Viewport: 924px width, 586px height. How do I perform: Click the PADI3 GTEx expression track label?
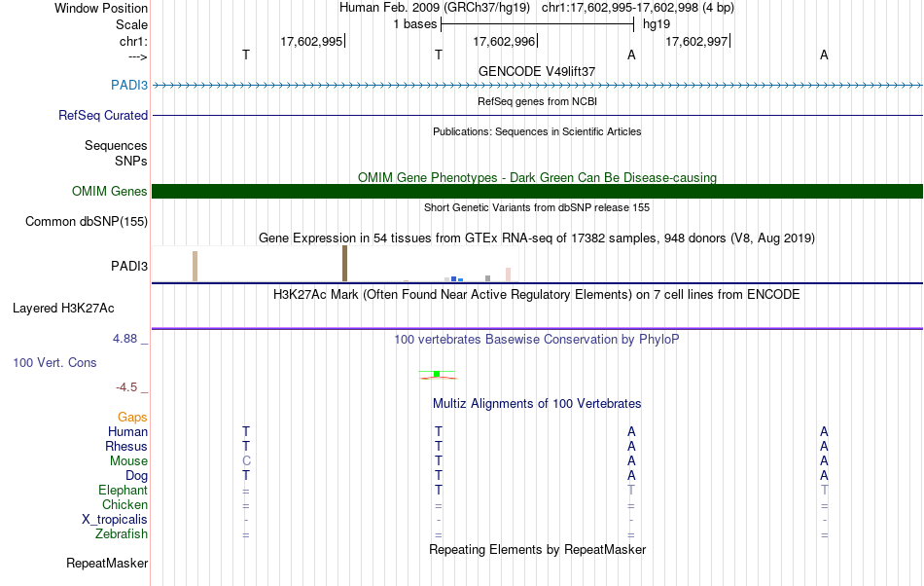point(129,267)
